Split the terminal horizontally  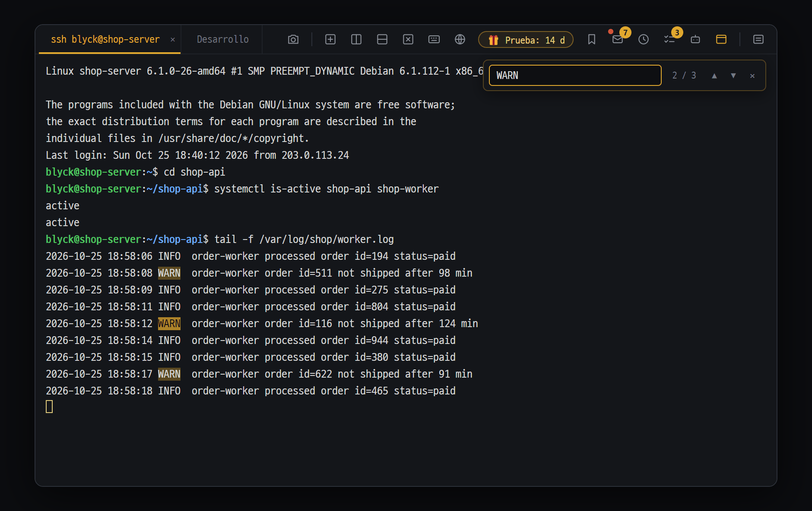tap(382, 40)
